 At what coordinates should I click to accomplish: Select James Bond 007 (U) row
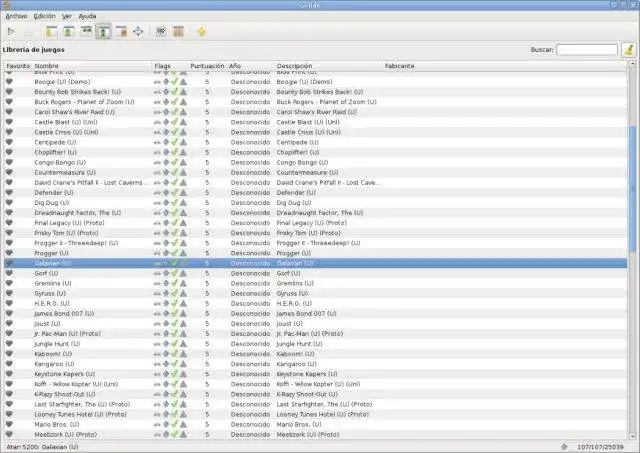pyautogui.click(x=316, y=313)
